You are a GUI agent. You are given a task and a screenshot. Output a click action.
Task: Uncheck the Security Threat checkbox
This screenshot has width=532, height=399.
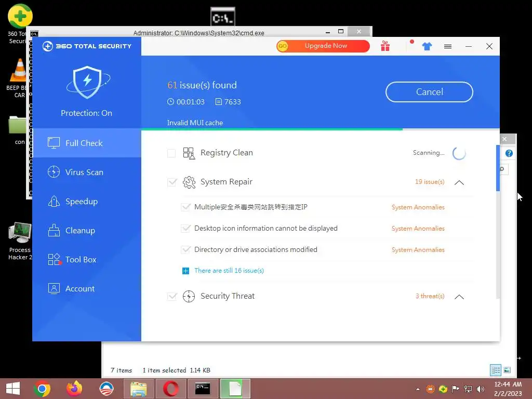[x=172, y=296]
